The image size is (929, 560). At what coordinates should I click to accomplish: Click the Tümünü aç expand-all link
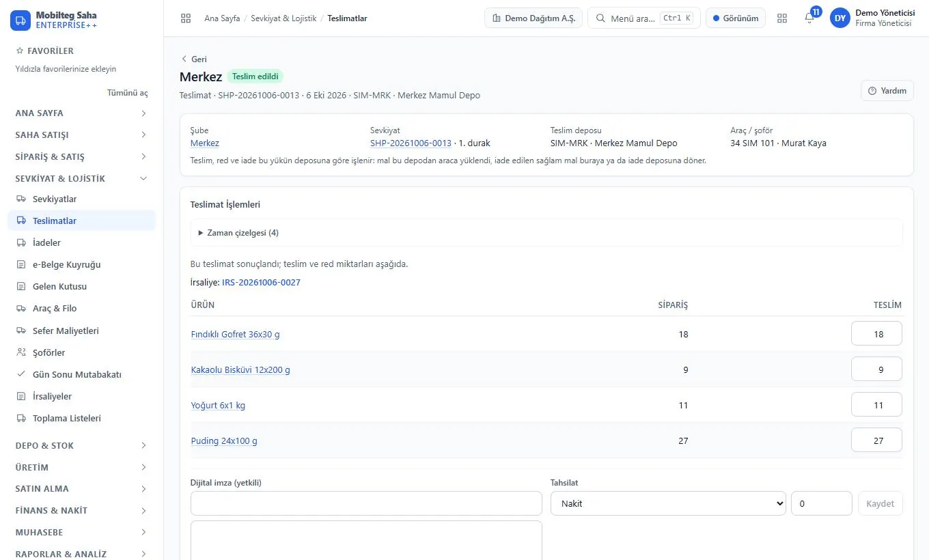tap(128, 93)
